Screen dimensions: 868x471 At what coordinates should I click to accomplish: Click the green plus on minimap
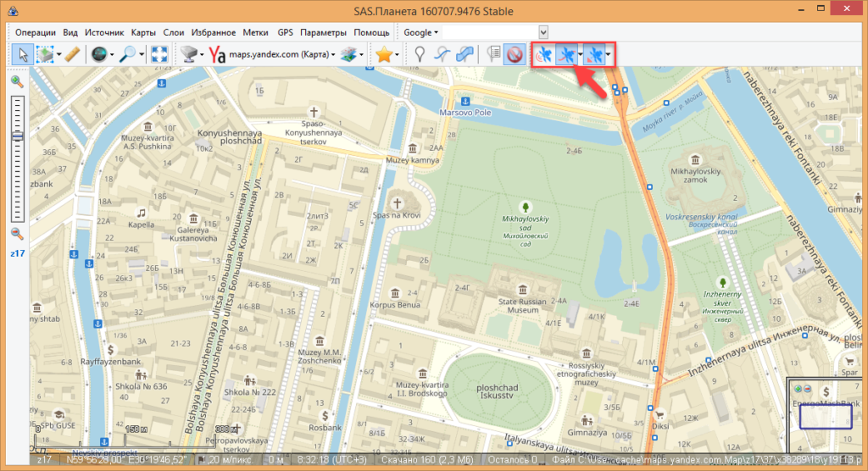tap(798, 388)
